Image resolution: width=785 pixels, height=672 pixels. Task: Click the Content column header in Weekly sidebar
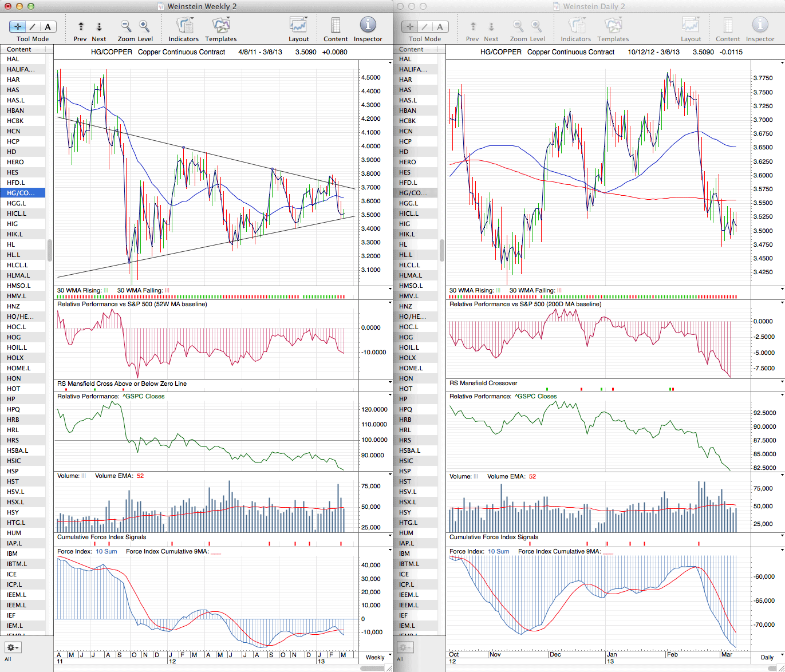[19, 49]
